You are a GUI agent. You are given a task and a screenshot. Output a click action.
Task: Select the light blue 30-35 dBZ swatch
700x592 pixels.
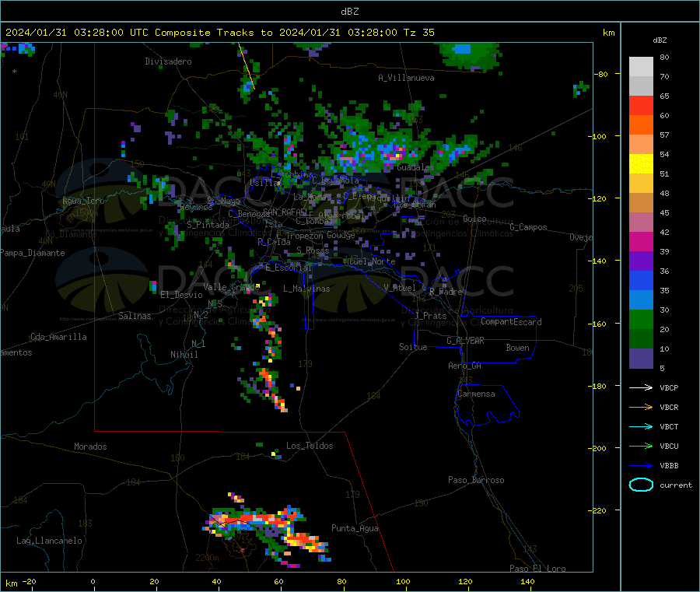point(641,300)
